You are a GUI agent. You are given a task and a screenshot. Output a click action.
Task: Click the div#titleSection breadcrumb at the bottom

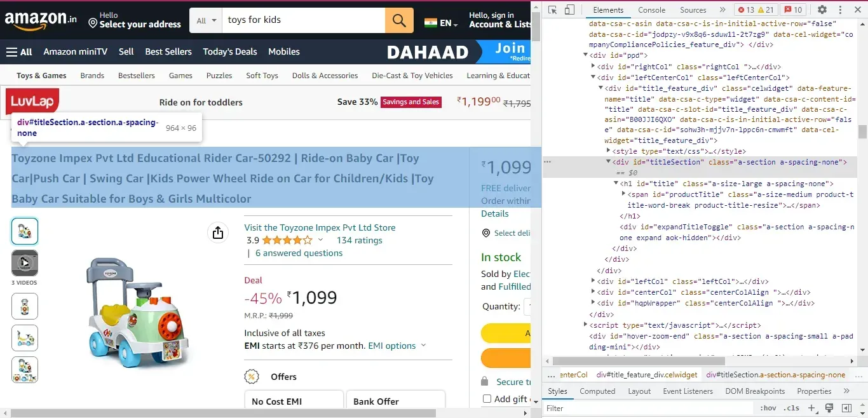[x=776, y=375]
